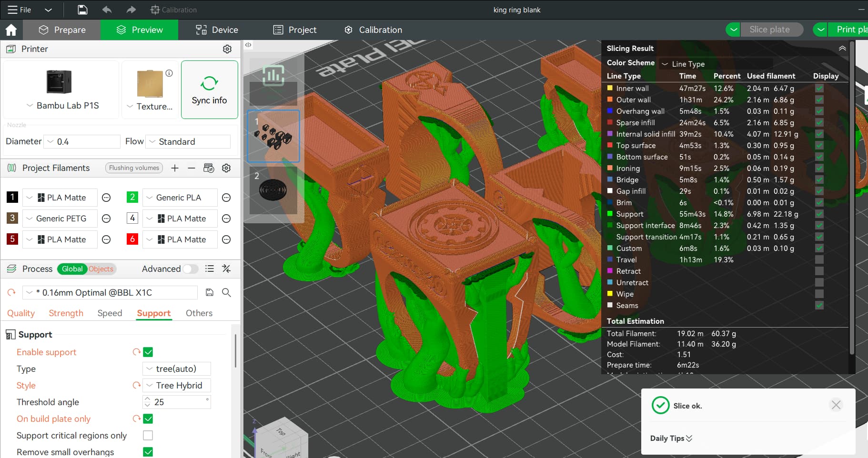Image resolution: width=868 pixels, height=458 pixels.
Task: Add a filament with plus icon
Action: click(x=175, y=168)
